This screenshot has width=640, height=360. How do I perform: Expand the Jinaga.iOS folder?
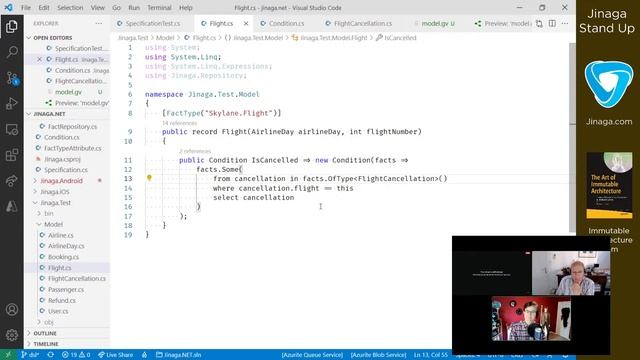tap(55, 192)
